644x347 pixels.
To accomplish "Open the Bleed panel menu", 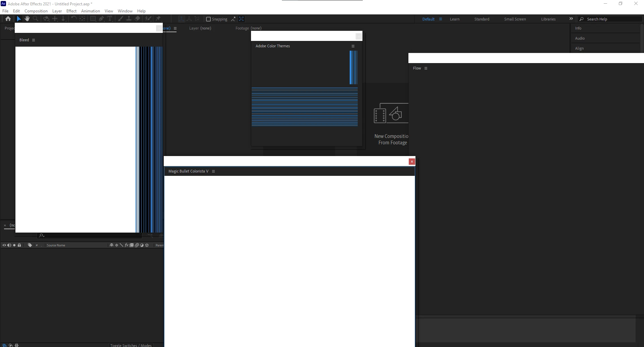I will point(34,40).
